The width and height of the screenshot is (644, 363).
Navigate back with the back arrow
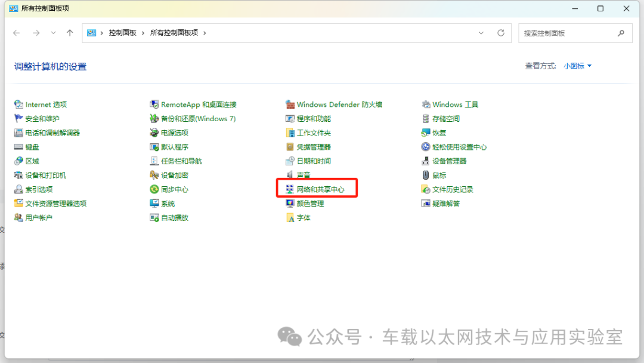(17, 33)
